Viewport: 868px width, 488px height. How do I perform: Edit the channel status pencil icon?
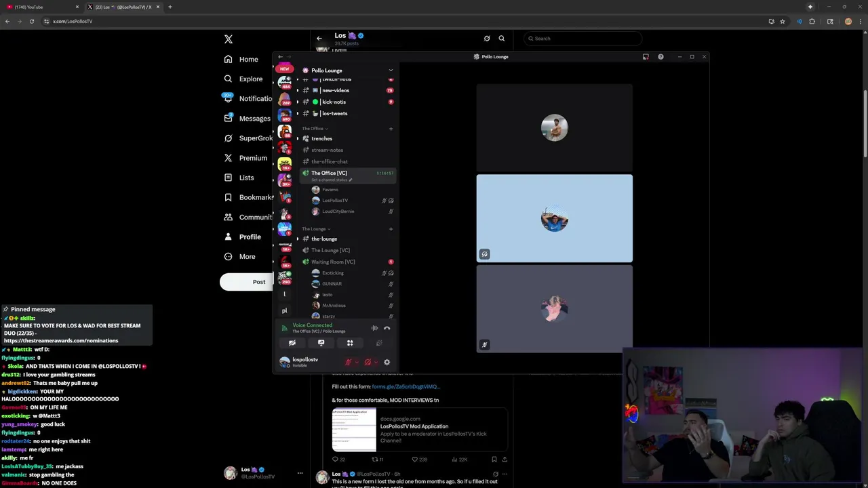pos(351,180)
